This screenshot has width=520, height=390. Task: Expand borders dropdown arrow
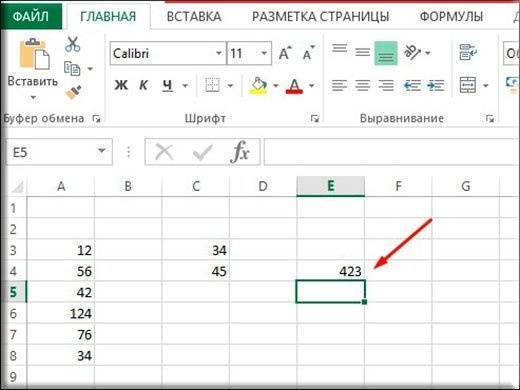coord(230,86)
